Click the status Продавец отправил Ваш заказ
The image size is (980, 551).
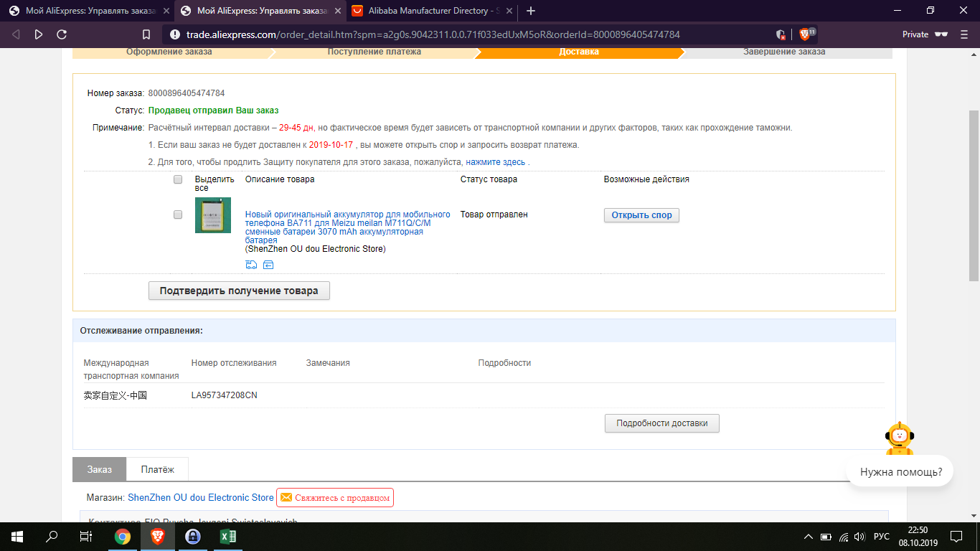[x=214, y=110]
